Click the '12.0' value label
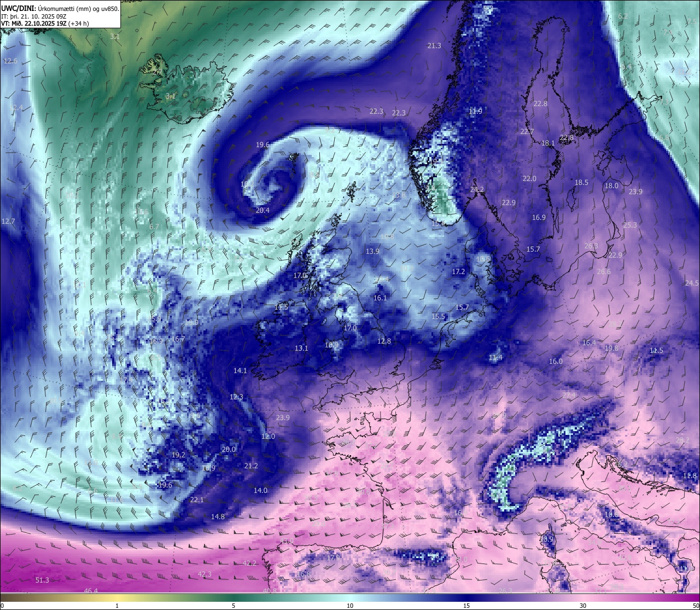The image size is (700, 610). pos(268,437)
